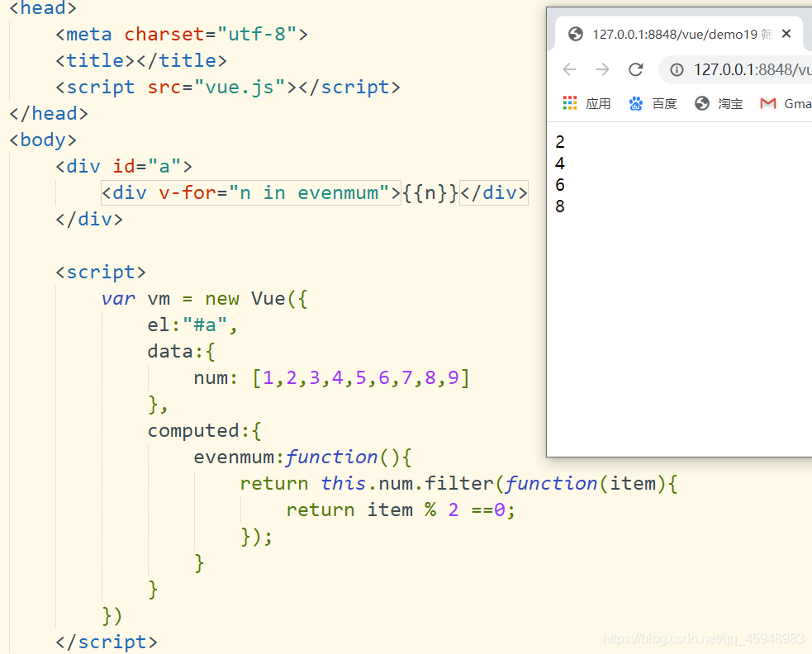The width and height of the screenshot is (812, 654).
Task: Open the 淘宝 bookmark
Action: (719, 103)
